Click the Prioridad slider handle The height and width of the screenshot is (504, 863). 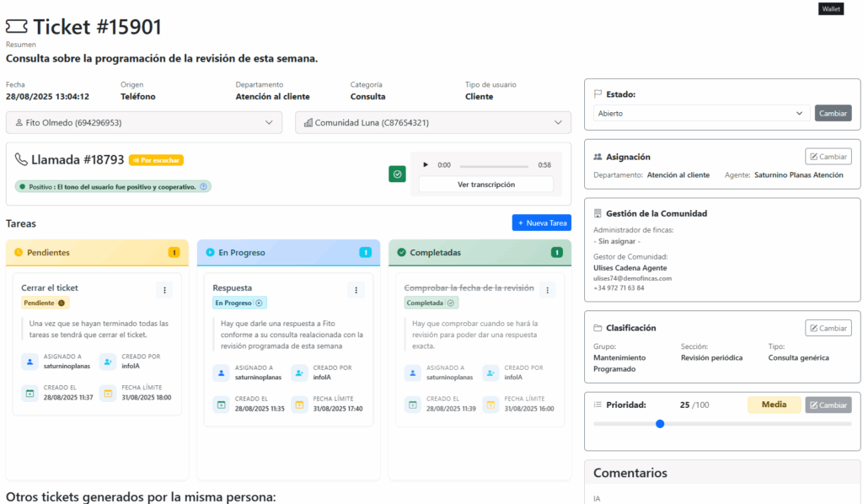(660, 424)
